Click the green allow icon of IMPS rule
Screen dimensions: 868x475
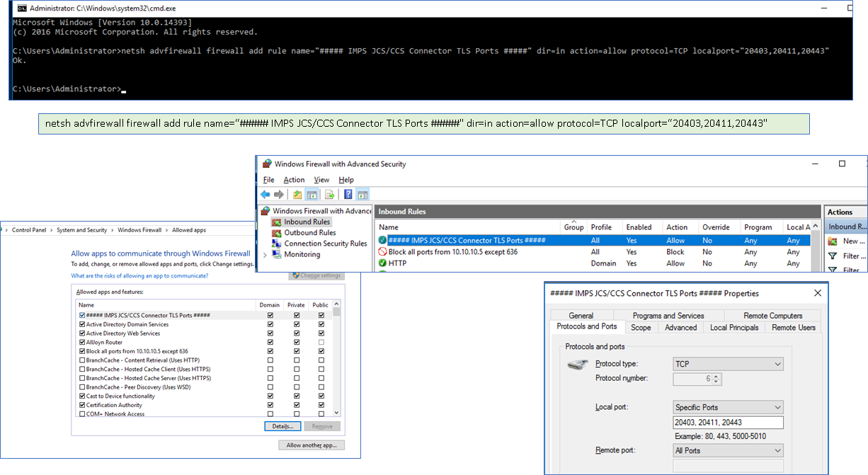coord(383,241)
